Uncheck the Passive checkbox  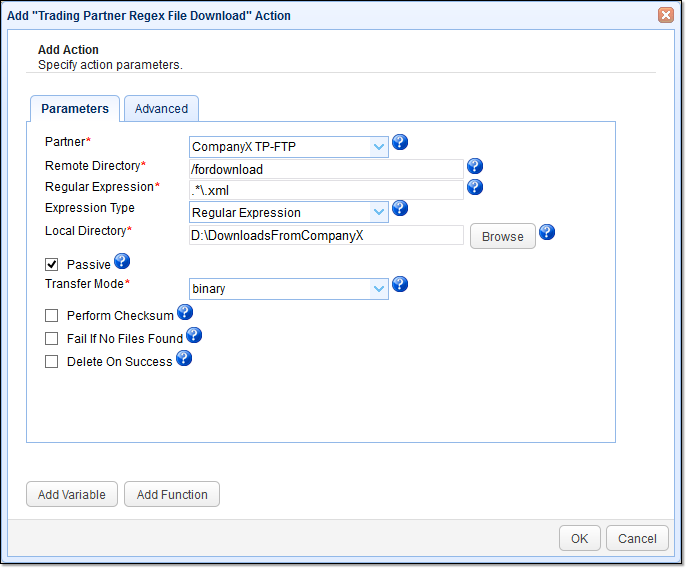[x=52, y=265]
